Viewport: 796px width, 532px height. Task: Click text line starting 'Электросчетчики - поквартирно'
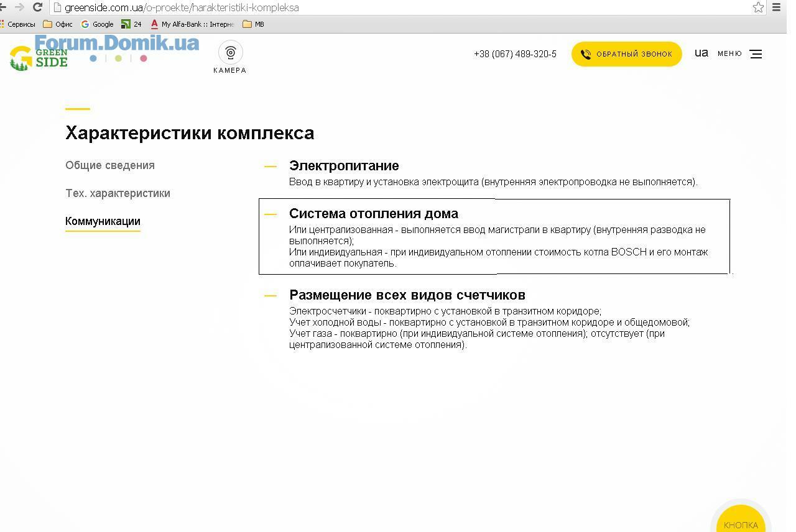click(445, 311)
